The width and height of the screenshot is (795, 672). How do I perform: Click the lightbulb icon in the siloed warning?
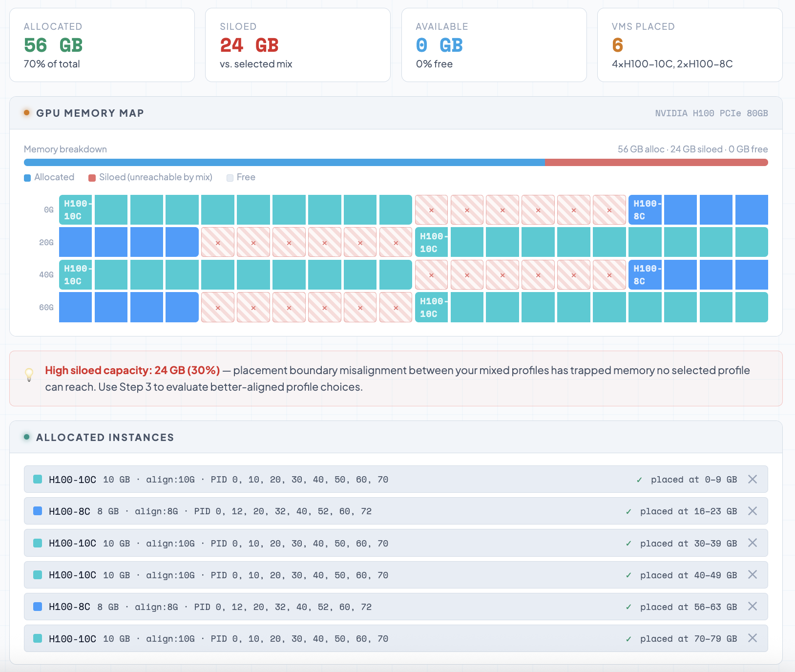point(29,375)
